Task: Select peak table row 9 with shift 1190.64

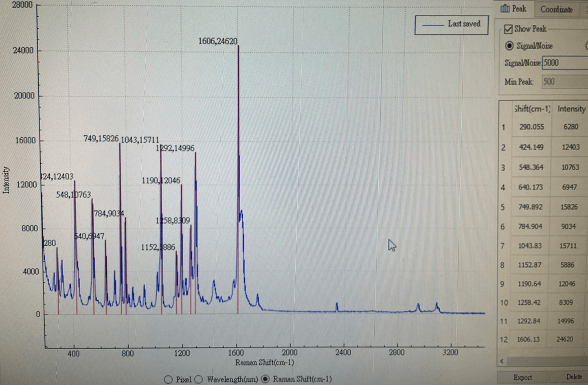Action: pos(543,284)
